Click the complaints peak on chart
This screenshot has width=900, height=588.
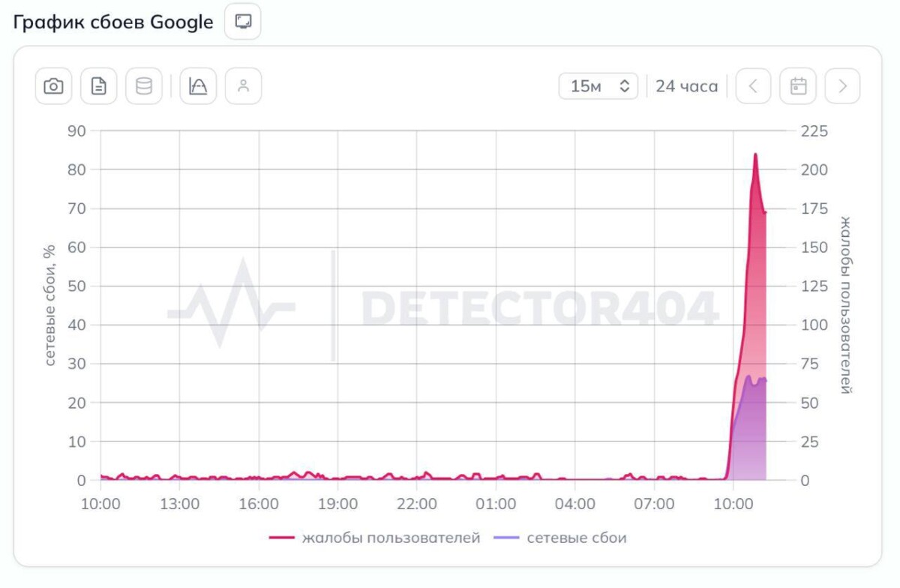point(755,154)
